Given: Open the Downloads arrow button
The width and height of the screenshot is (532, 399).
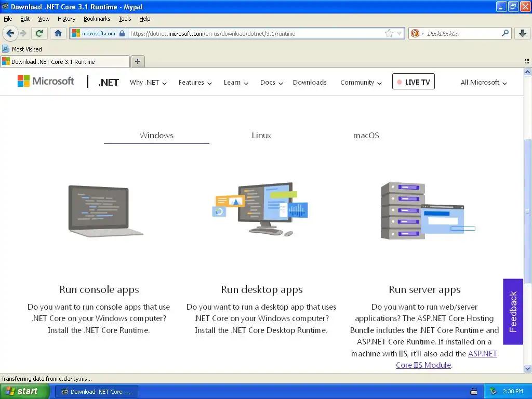Looking at the screenshot, I should click(x=523, y=33).
